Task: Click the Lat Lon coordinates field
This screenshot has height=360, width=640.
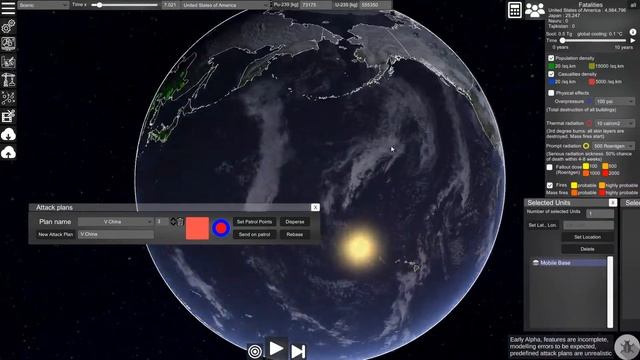Action: [588, 225]
